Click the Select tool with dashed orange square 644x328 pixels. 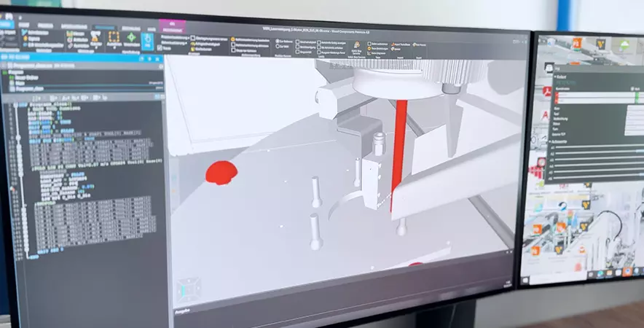click(114, 37)
